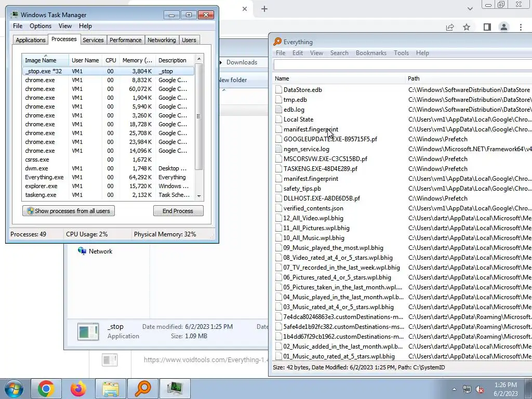Viewport: 532px width, 399px height.
Task: Click the muted volume tray icon
Action: pyautogui.click(x=480, y=390)
